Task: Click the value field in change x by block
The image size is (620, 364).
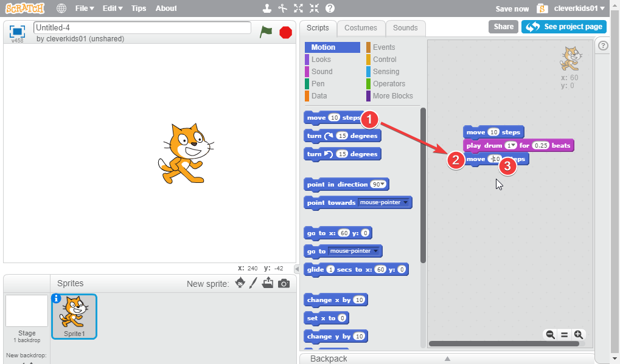Action: [359, 300]
